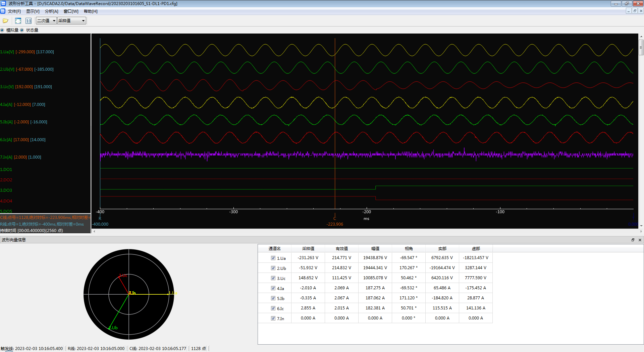
Task: Close the 波形向量信息 panel
Action: click(640, 240)
